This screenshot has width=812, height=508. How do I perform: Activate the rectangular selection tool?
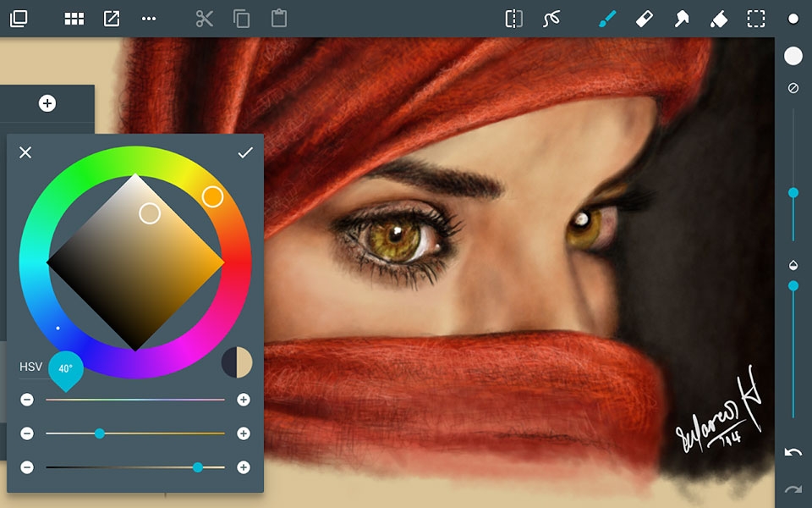[756, 19]
